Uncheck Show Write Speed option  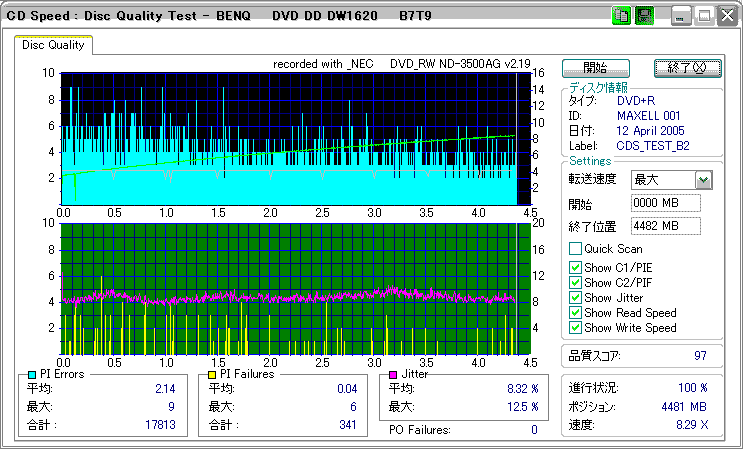(x=575, y=328)
